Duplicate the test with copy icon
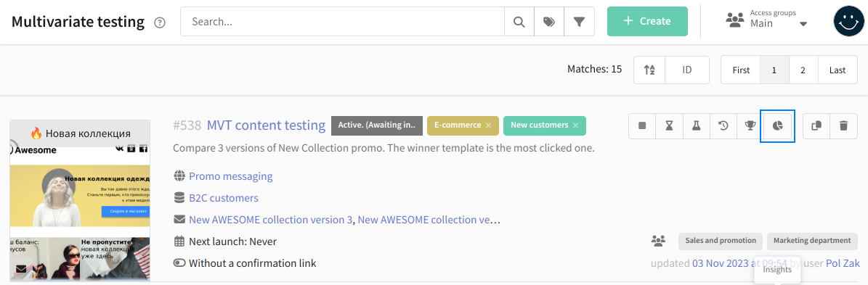This screenshot has height=285, width=868. [816, 125]
